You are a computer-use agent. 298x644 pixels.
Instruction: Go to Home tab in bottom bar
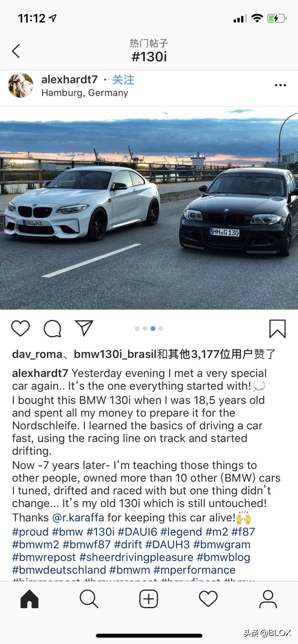pyautogui.click(x=29, y=599)
